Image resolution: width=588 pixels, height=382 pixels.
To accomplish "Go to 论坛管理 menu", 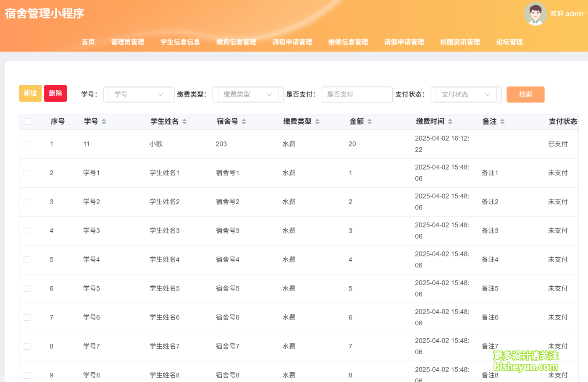I will 509,42.
